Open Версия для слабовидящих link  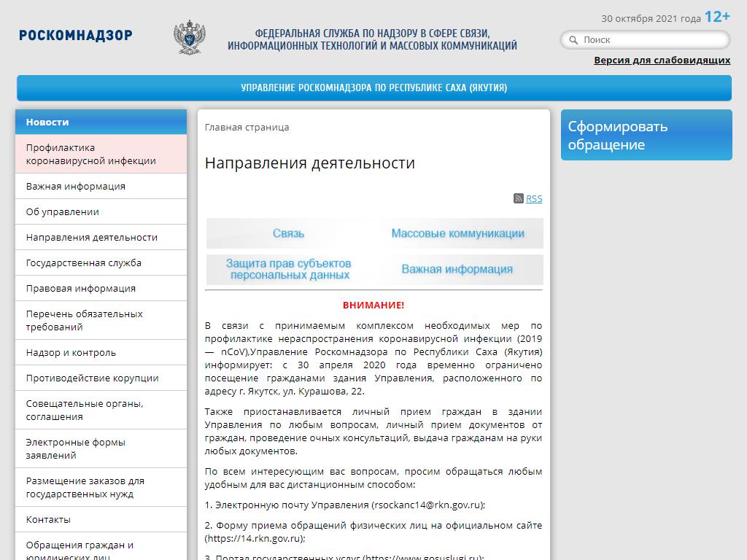[662, 60]
